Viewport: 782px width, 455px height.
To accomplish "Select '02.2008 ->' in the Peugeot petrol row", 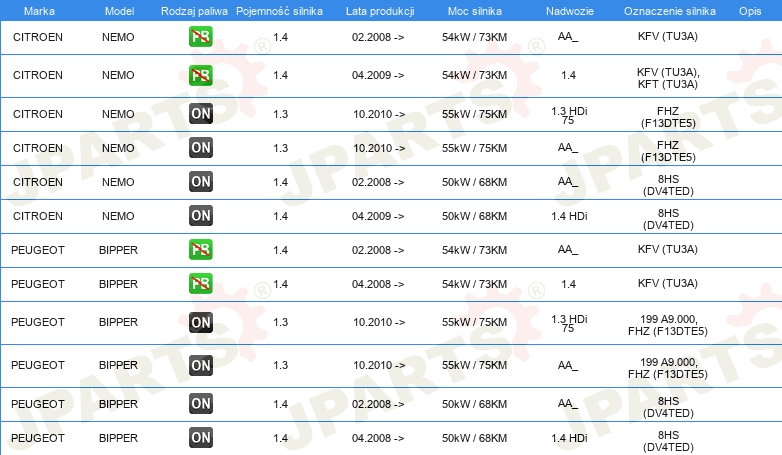I will [x=378, y=250].
